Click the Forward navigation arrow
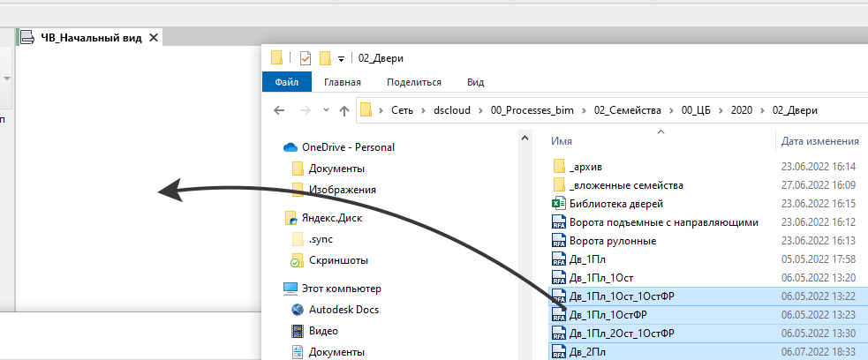This screenshot has height=360, width=868. click(305, 110)
